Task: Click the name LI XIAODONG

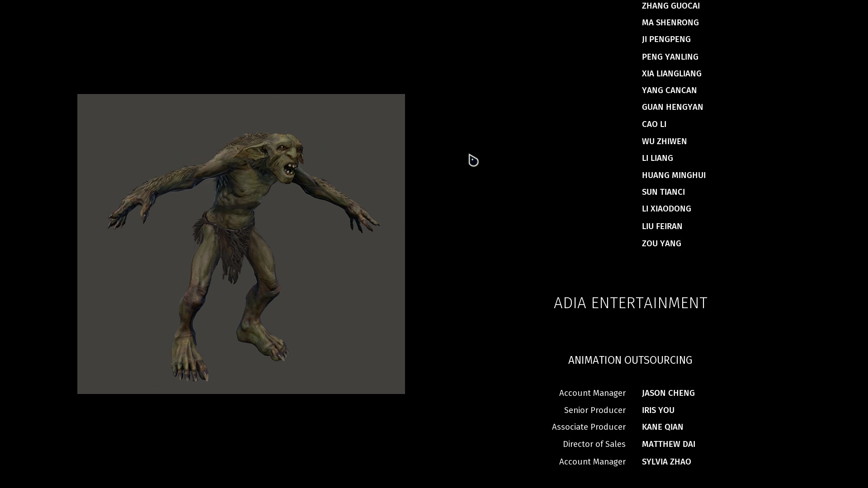Action: [666, 209]
